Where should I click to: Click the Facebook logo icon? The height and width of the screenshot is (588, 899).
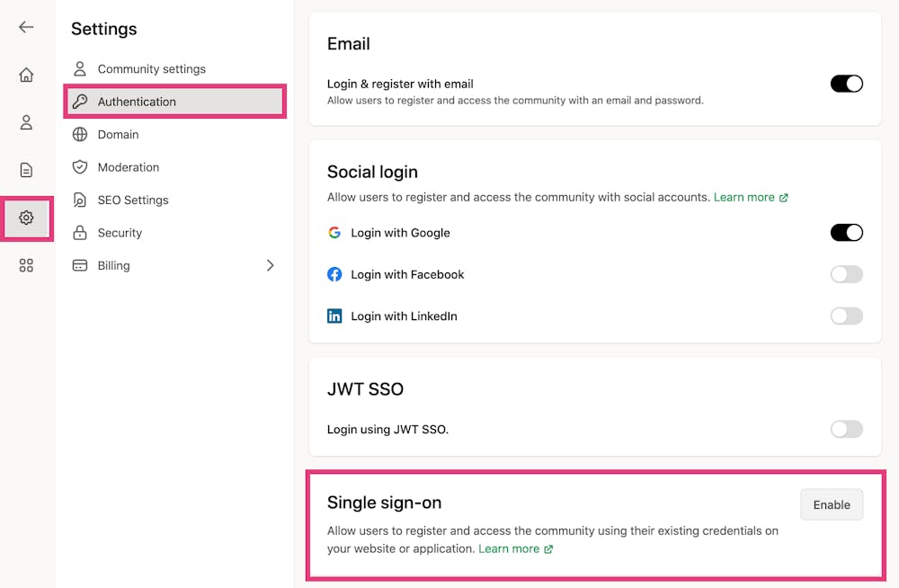point(334,274)
